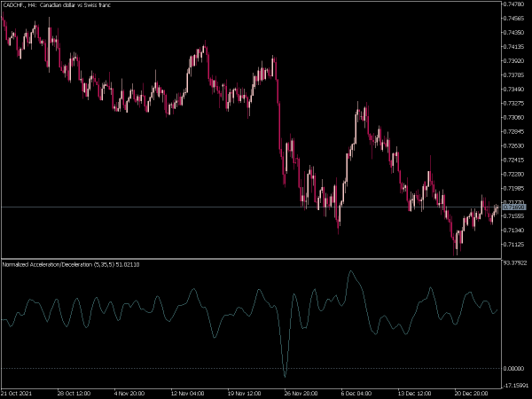Click the 21 Oct 2021 date label
Screen dimensions: 532x399
[17, 394]
